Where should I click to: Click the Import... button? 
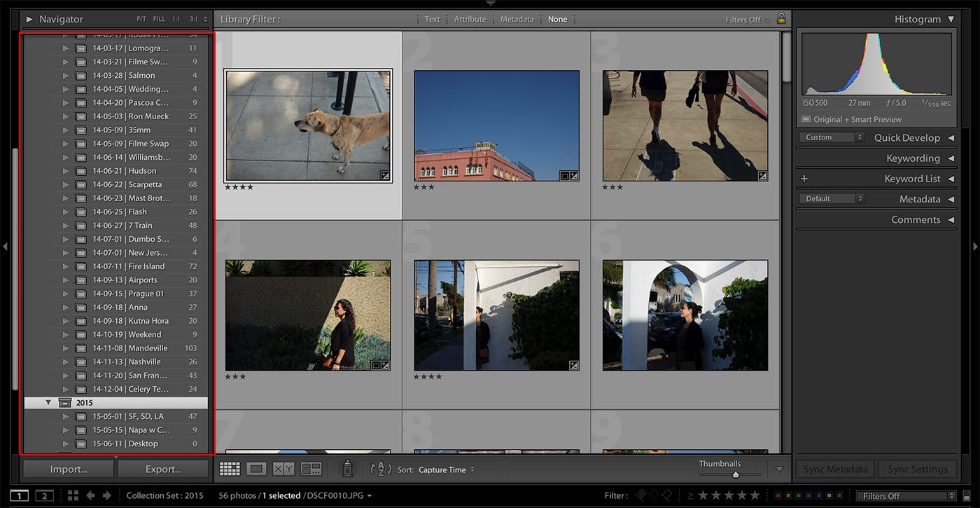click(69, 469)
